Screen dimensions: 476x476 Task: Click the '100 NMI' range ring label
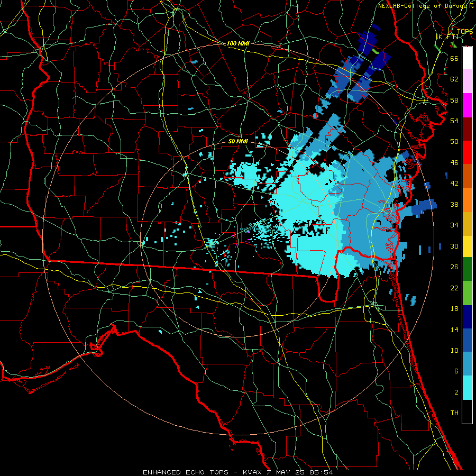point(238,43)
